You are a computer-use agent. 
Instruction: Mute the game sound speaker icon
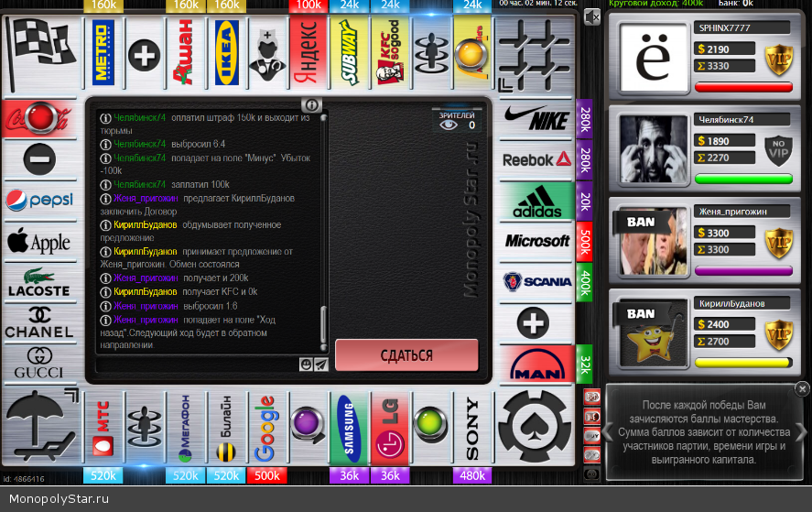tap(591, 17)
